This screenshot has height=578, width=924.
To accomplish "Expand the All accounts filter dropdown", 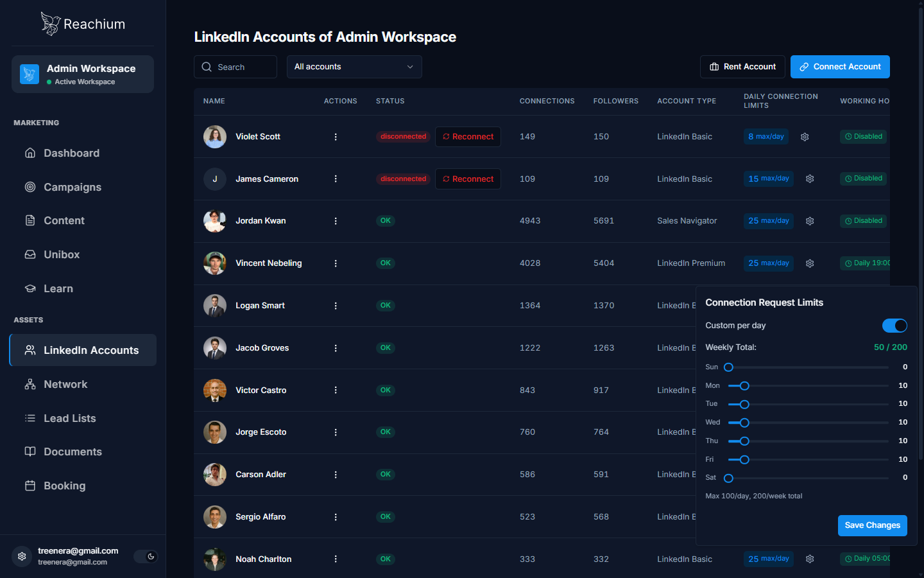I will coord(354,67).
